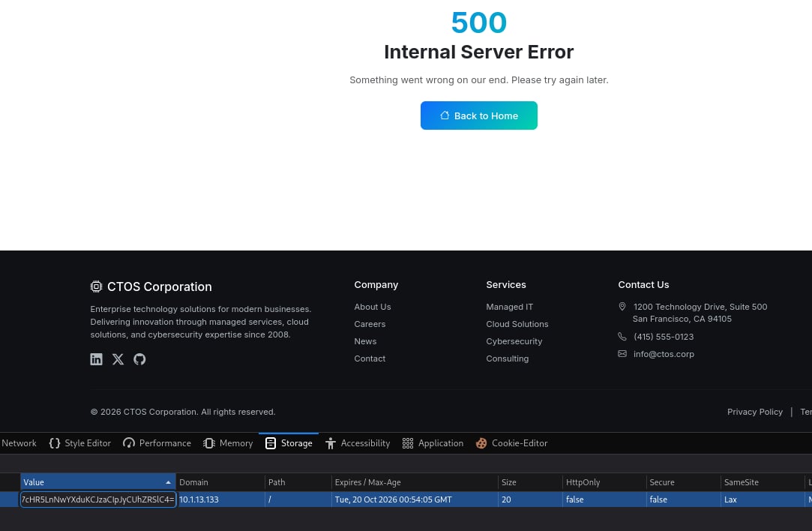Switch to the Network tab
Viewport: 812px width, 531px height.
tap(19, 443)
